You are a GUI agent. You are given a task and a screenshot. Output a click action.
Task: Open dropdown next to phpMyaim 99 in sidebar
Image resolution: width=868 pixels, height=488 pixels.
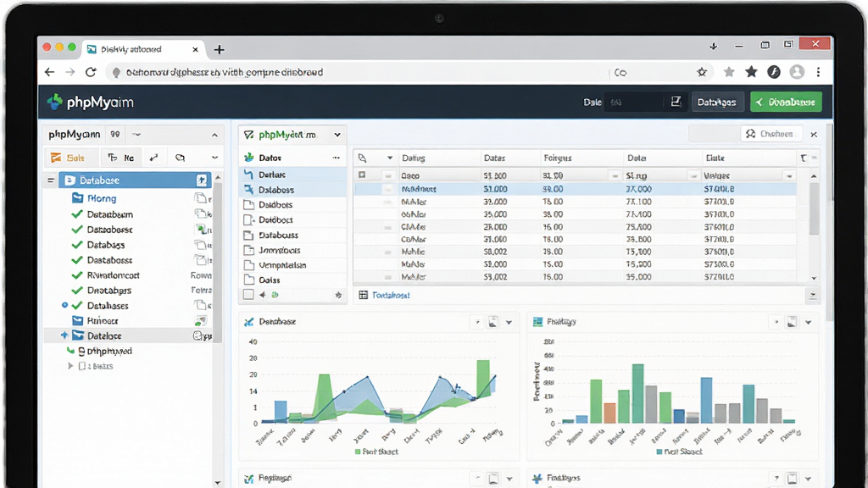pos(136,135)
